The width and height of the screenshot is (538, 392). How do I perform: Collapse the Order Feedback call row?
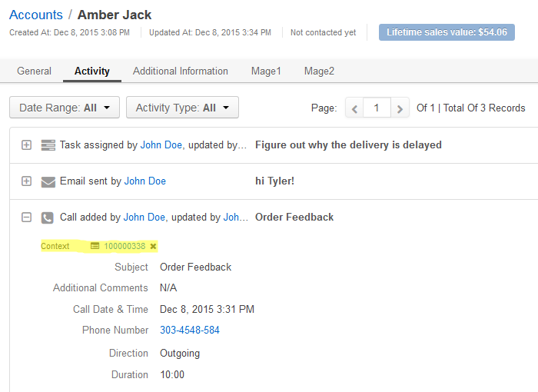pos(26,217)
